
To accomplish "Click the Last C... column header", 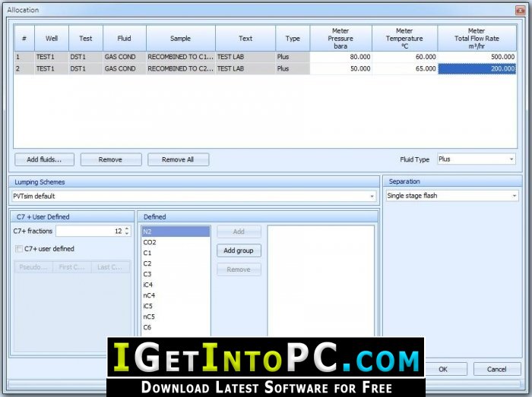I will click(x=110, y=267).
